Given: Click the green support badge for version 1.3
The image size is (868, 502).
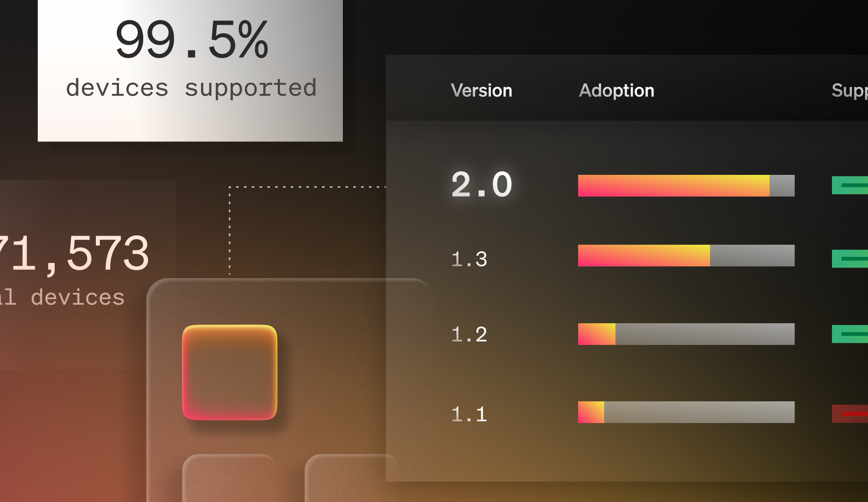Looking at the screenshot, I should coord(850,259).
